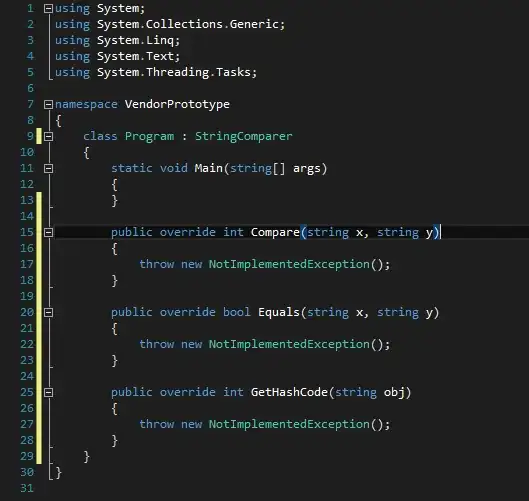
Task: Click NotImplementedException on line 17
Action: coord(289,264)
